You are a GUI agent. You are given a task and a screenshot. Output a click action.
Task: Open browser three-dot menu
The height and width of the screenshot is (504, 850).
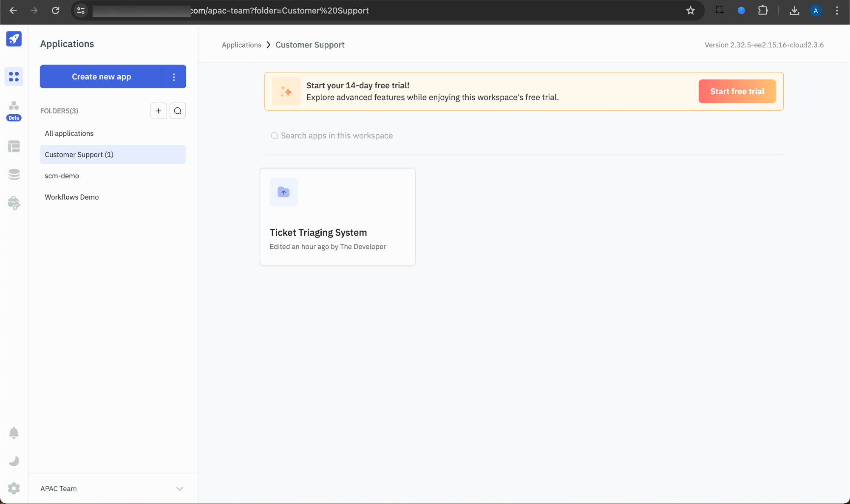click(x=837, y=11)
